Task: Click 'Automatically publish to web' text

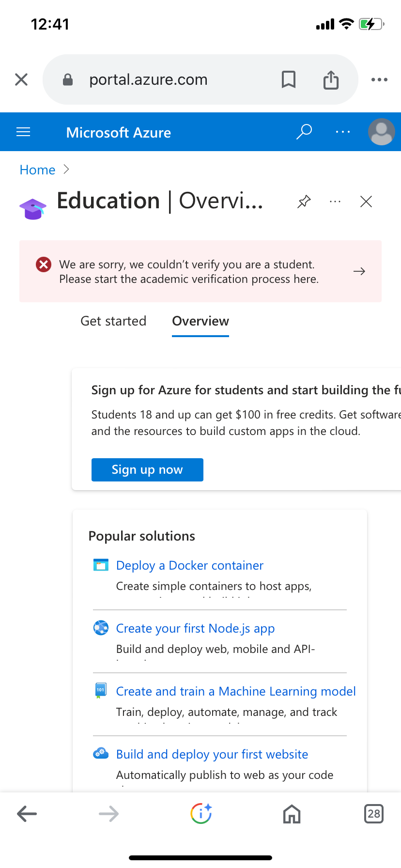Action: click(x=225, y=775)
